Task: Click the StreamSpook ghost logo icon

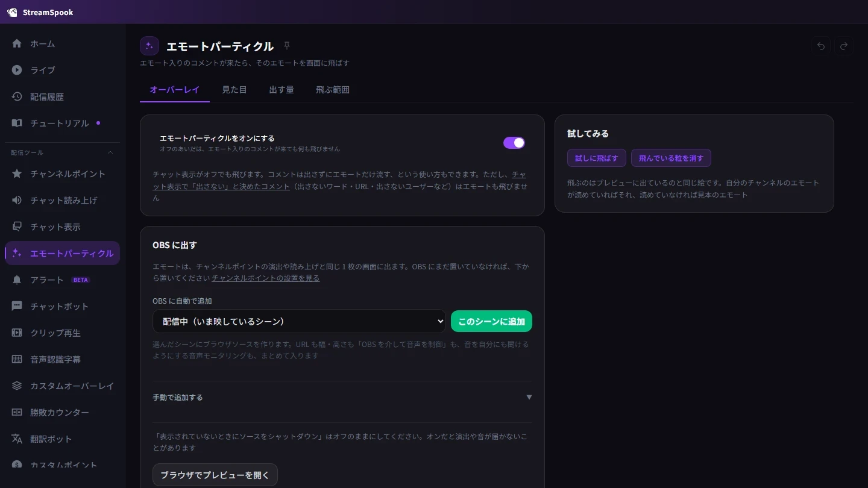Action: tap(12, 12)
